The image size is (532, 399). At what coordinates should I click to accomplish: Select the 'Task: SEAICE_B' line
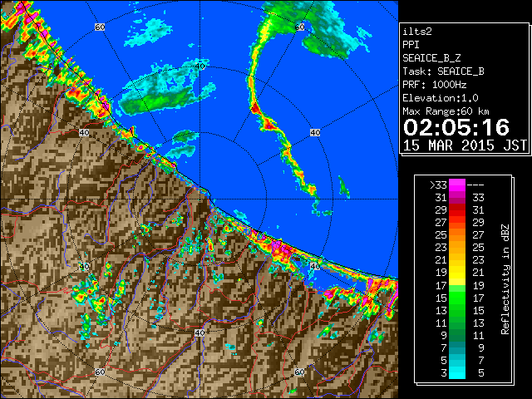(x=443, y=71)
